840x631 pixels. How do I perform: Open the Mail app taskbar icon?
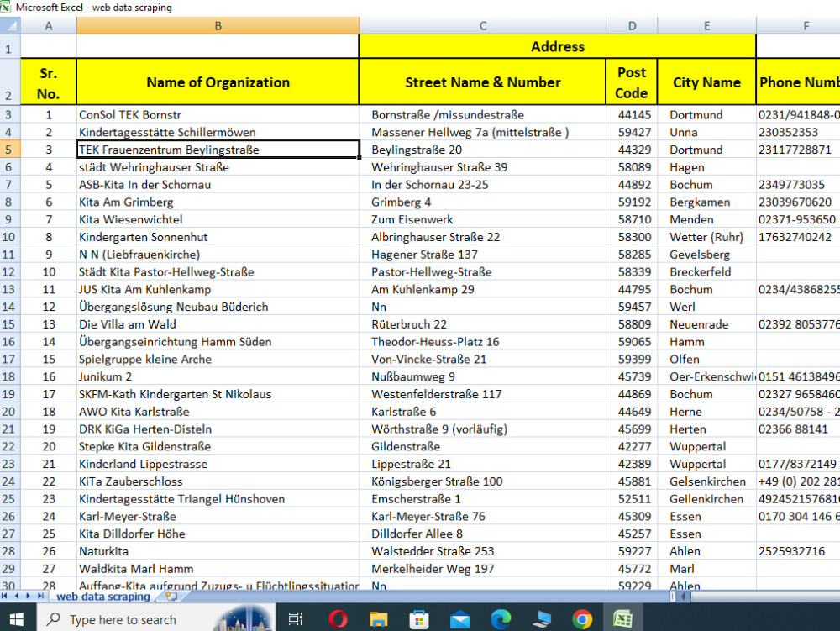460,620
